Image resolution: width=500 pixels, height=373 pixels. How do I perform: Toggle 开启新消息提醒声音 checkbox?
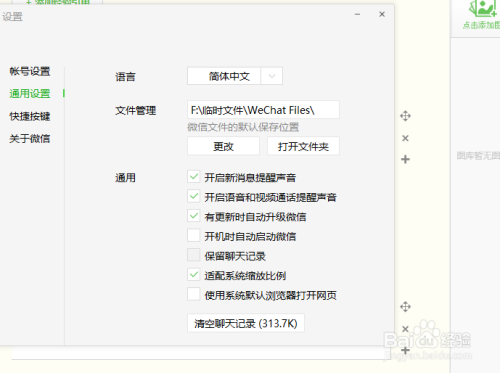[194, 177]
